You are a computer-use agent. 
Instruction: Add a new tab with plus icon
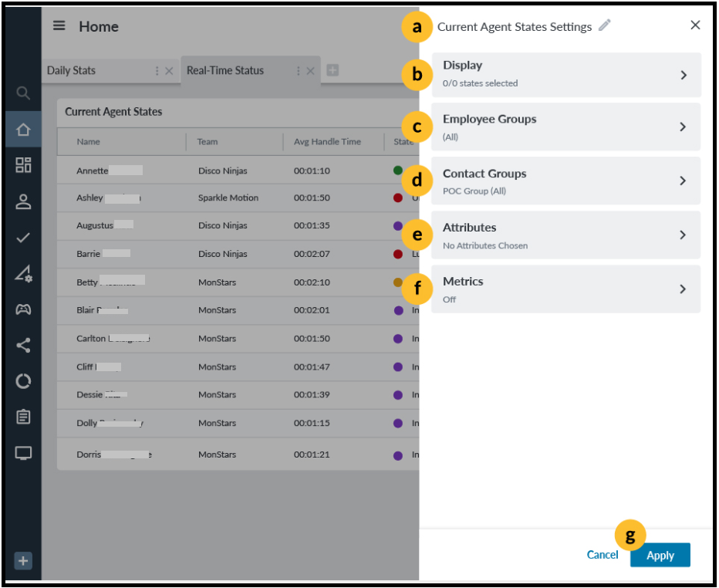332,70
